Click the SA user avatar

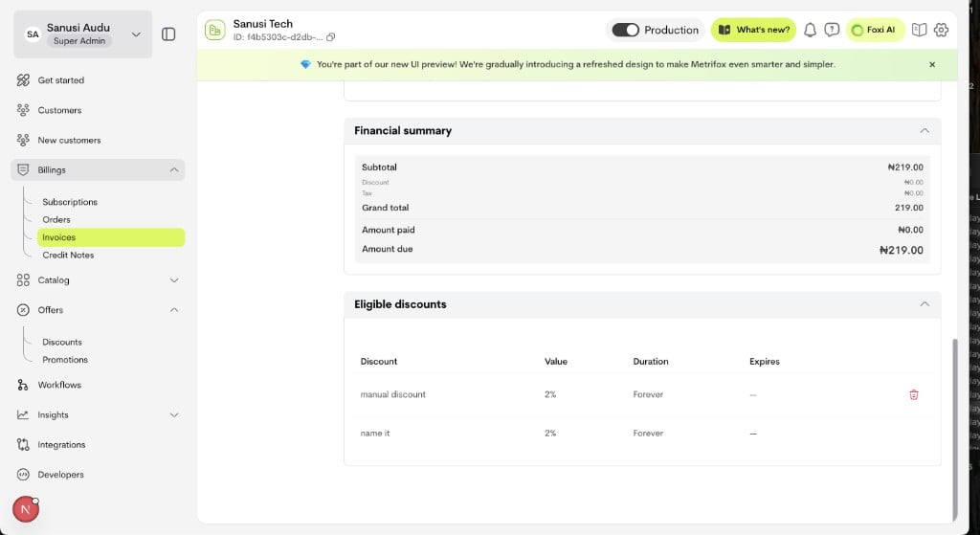tap(33, 34)
